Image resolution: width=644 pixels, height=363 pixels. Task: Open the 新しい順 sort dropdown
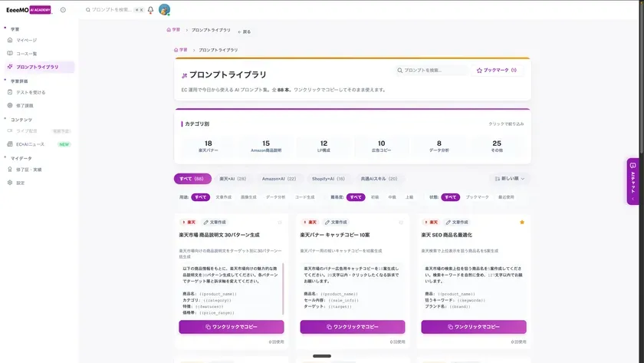(x=509, y=178)
